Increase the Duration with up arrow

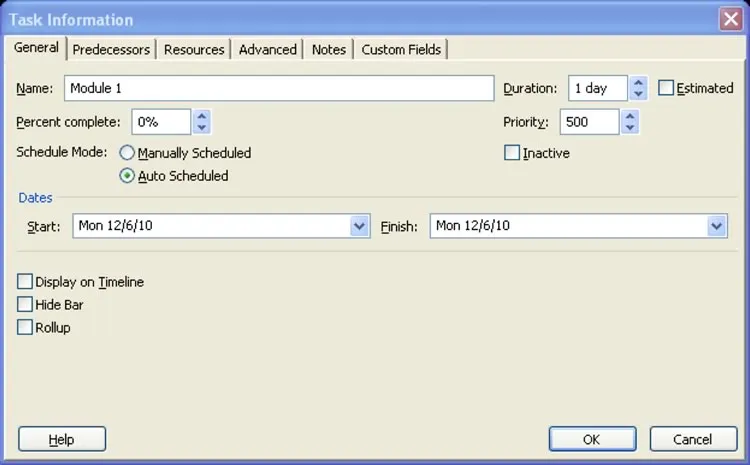[x=638, y=82]
